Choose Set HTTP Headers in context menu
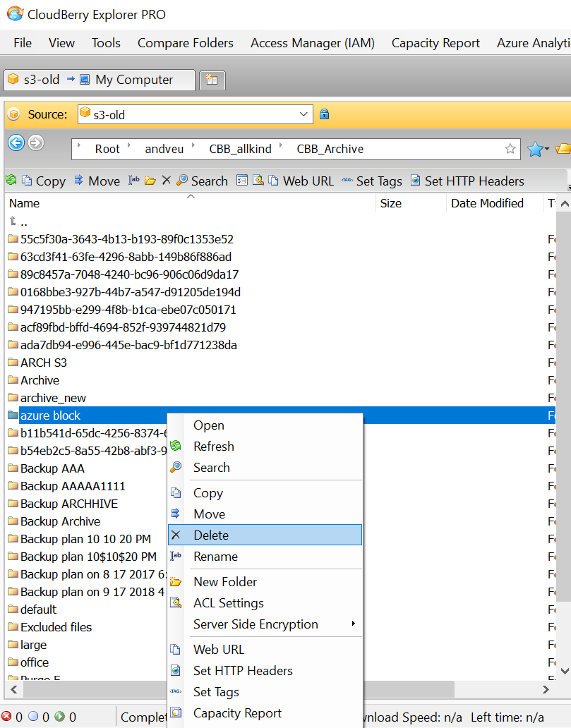The image size is (571, 728). point(265,670)
